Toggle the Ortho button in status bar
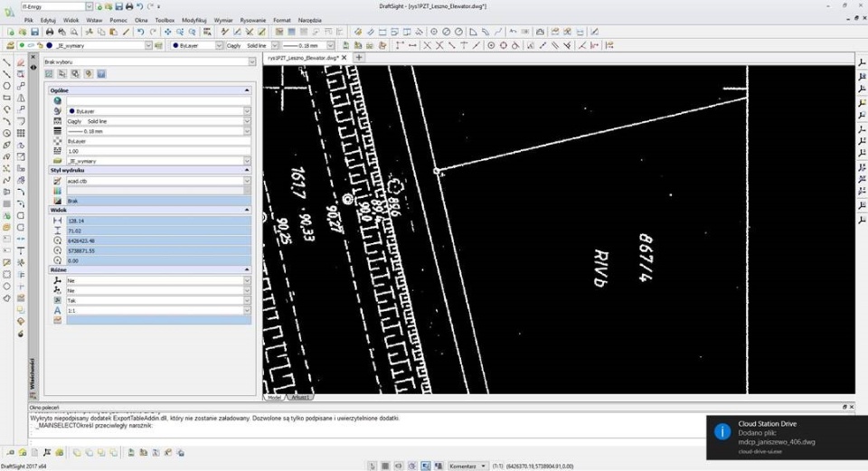This screenshot has width=868, height=471. click(x=399, y=466)
